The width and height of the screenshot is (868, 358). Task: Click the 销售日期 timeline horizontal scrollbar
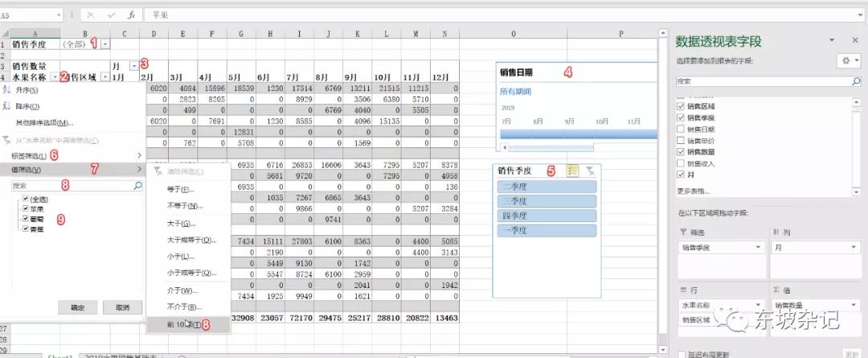tap(547, 147)
